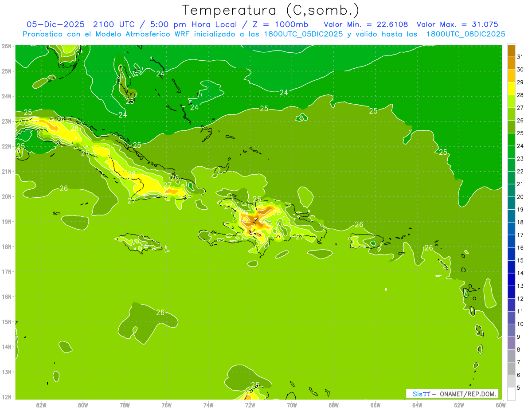Click the colorbar label '5'
Image resolution: width=532 pixels, height=411 pixels.
pyautogui.click(x=519, y=388)
